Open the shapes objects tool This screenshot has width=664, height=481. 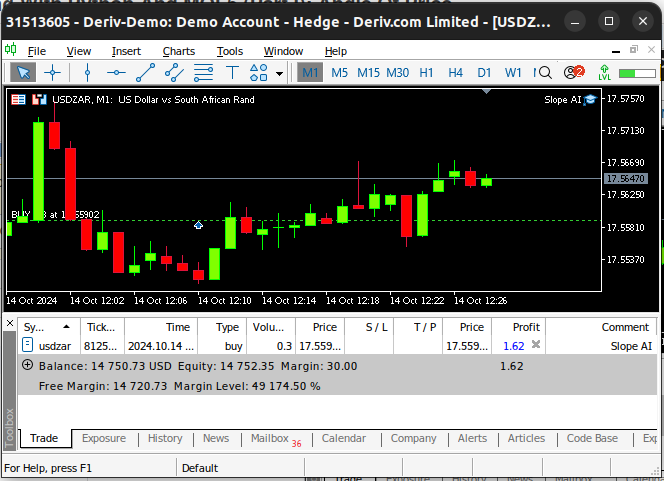click(259, 73)
